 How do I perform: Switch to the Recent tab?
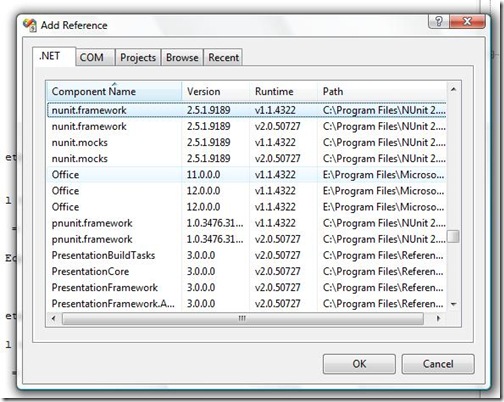[x=223, y=57]
